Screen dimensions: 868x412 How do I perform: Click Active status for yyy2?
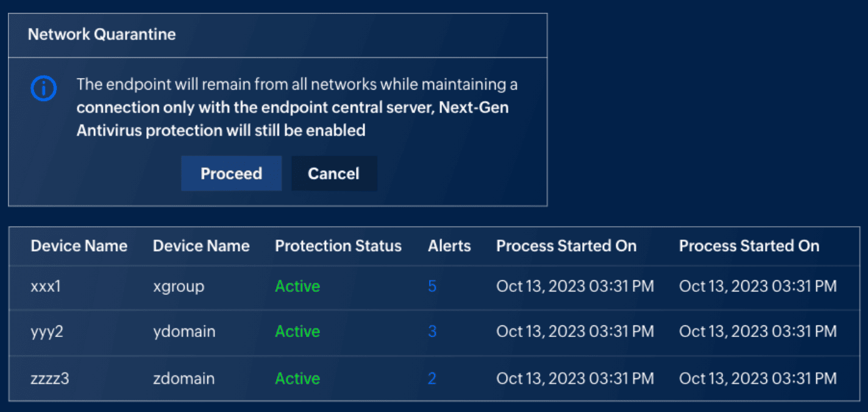tap(297, 332)
